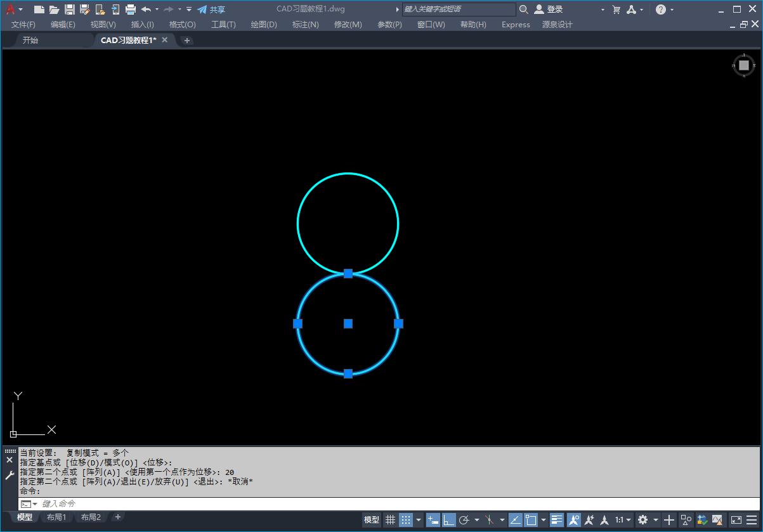Image resolution: width=763 pixels, height=532 pixels.
Task: Open the 编辑(E) menu
Action: [x=63, y=25]
